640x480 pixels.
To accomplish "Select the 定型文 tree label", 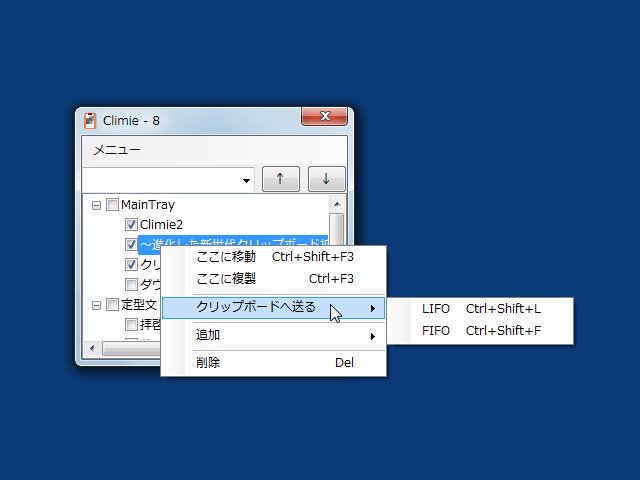I will coord(138,304).
